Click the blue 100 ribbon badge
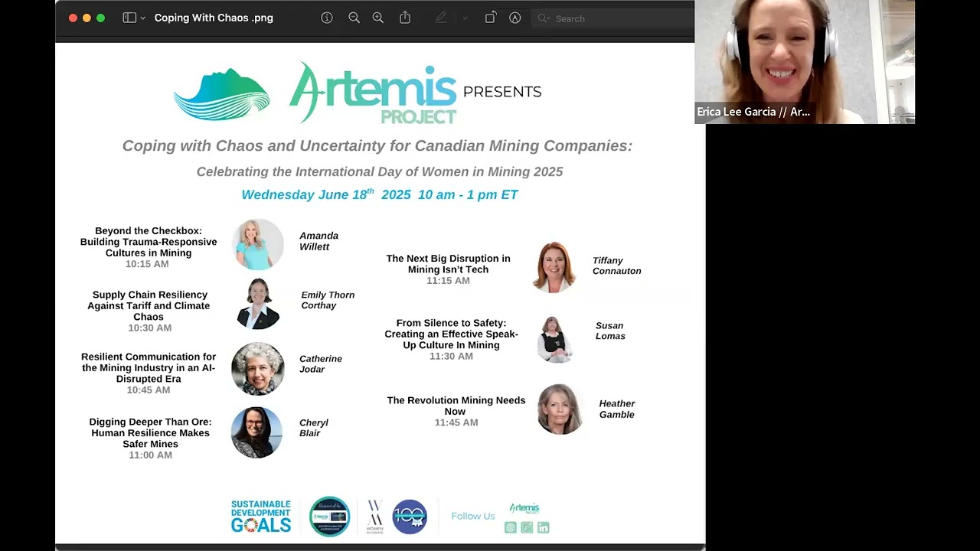This screenshot has height=551, width=980. (x=410, y=517)
